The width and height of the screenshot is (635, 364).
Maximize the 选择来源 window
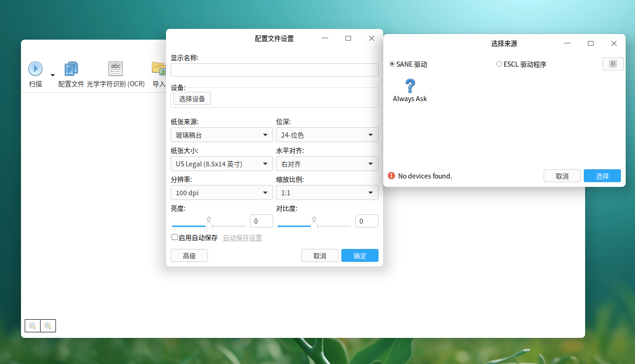click(x=591, y=43)
